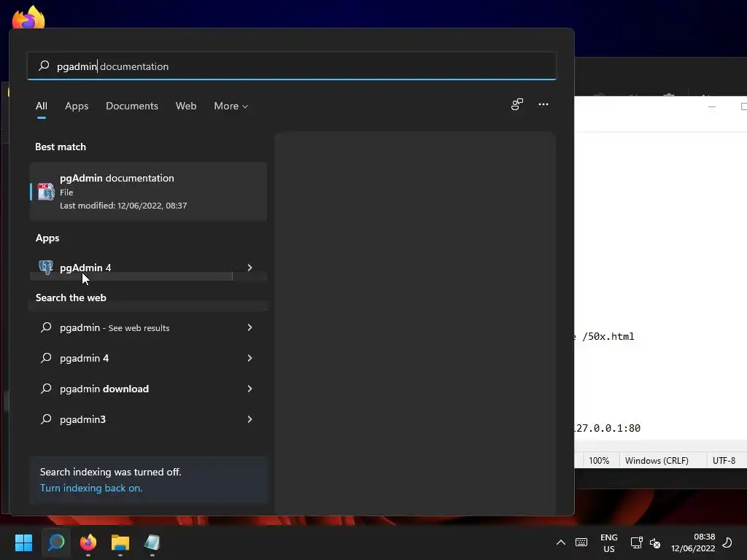Click 'Windows (CRLF)' in Notepad status bar
Image resolution: width=747 pixels, height=560 pixels.
[657, 461]
